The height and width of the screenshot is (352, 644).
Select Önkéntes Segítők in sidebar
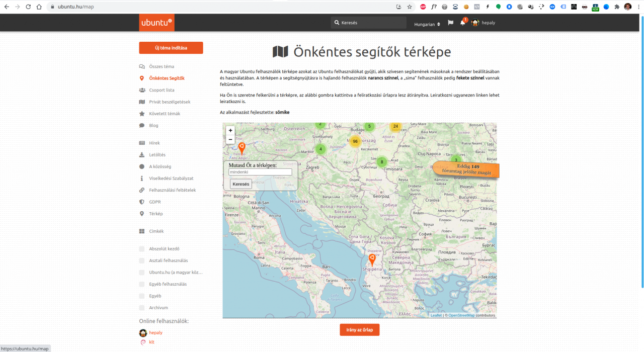point(167,78)
